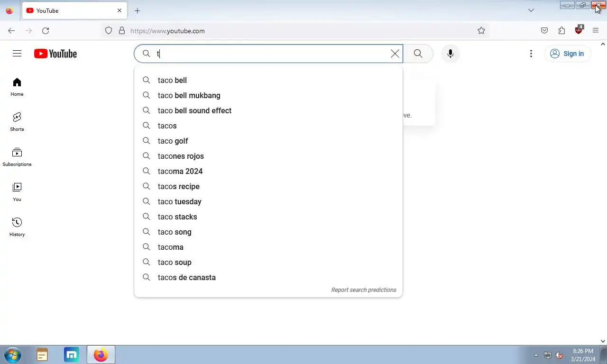Screen dimensions: 607x364
Task: Expand the list all tabs chevron
Action: click(x=531, y=10)
